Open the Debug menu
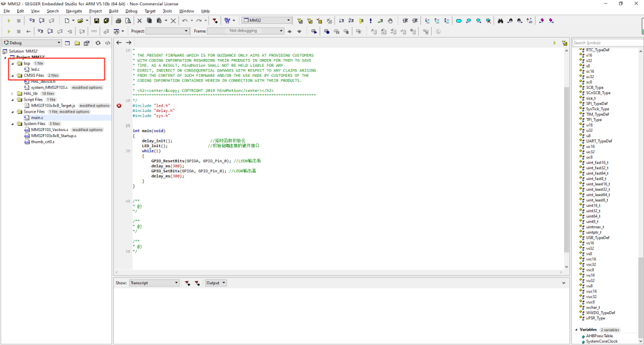This screenshot has width=644, height=345. pyautogui.click(x=131, y=11)
